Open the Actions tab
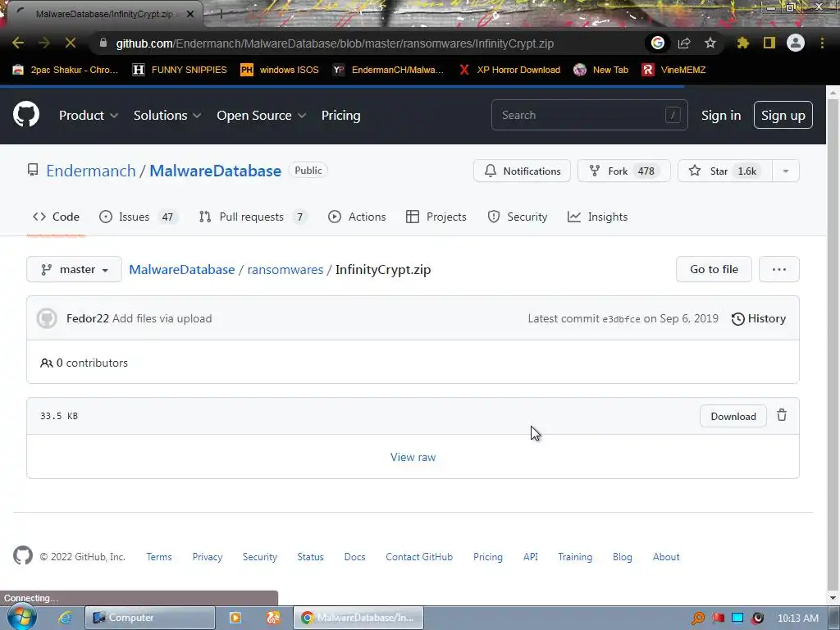840x630 pixels. pyautogui.click(x=357, y=217)
